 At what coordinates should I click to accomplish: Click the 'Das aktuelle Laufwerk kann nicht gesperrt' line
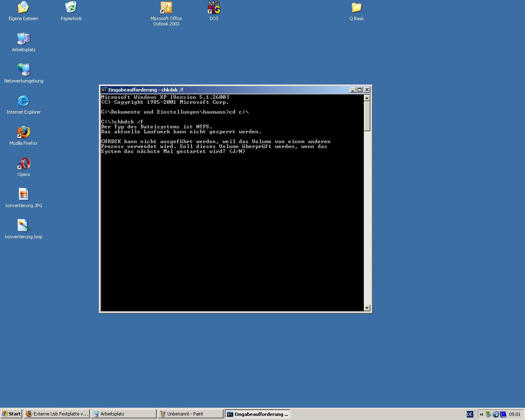(x=181, y=132)
